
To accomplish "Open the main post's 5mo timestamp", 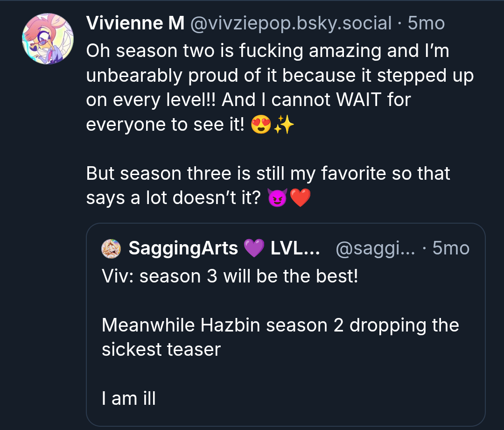I will pos(426,23).
